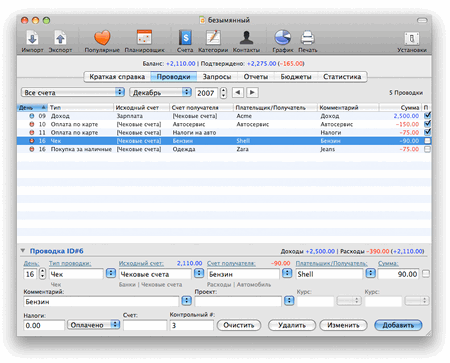Open the Счета accounts icon
The width and height of the screenshot is (450, 363).
coord(185,37)
